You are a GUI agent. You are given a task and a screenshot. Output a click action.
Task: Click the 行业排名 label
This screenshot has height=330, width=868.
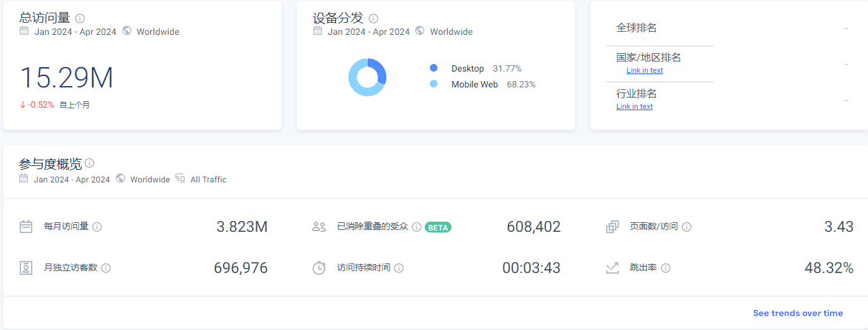click(x=637, y=94)
